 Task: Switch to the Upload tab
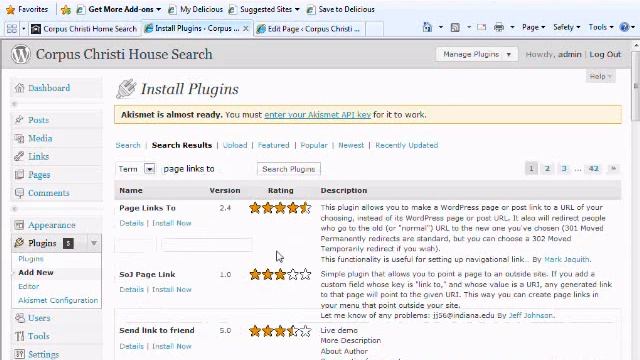pos(235,145)
